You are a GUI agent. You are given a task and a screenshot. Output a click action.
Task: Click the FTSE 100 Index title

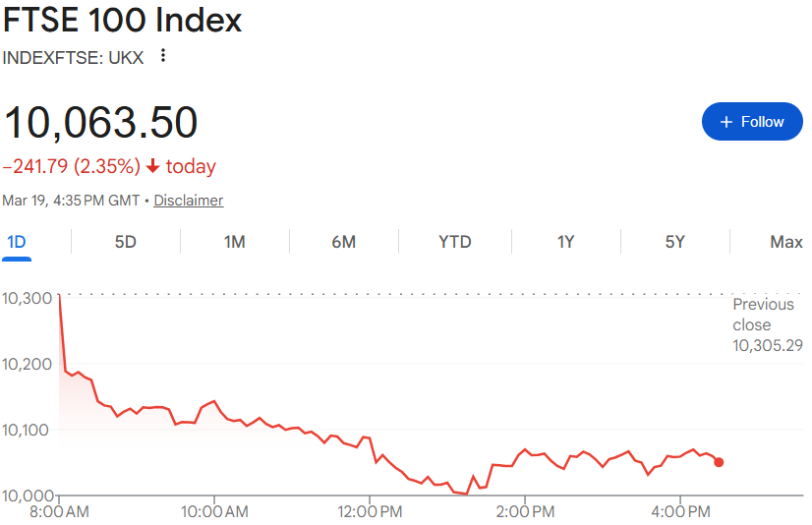coord(122,20)
